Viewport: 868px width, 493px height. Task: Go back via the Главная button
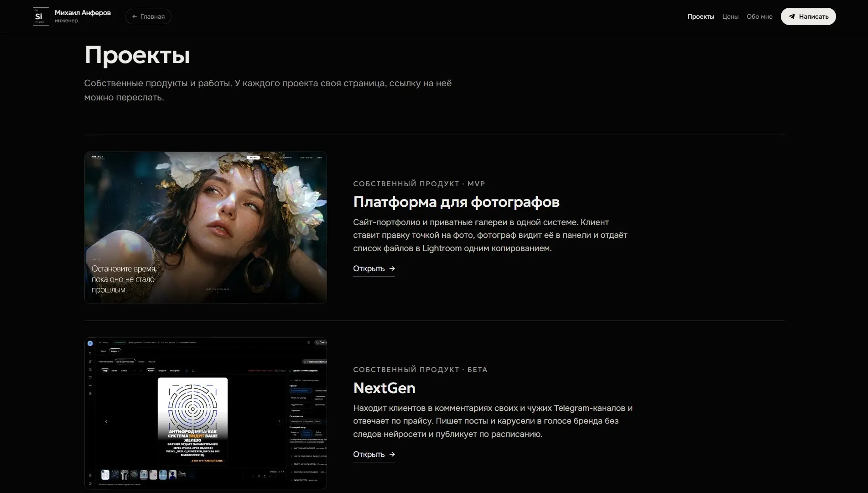(148, 16)
